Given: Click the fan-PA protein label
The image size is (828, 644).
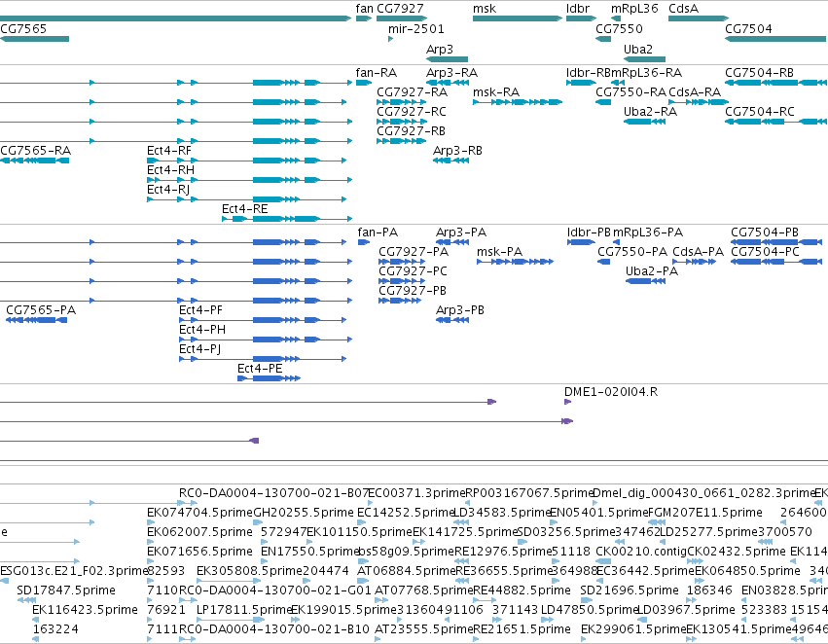Looking at the screenshot, I should pyautogui.click(x=378, y=233).
